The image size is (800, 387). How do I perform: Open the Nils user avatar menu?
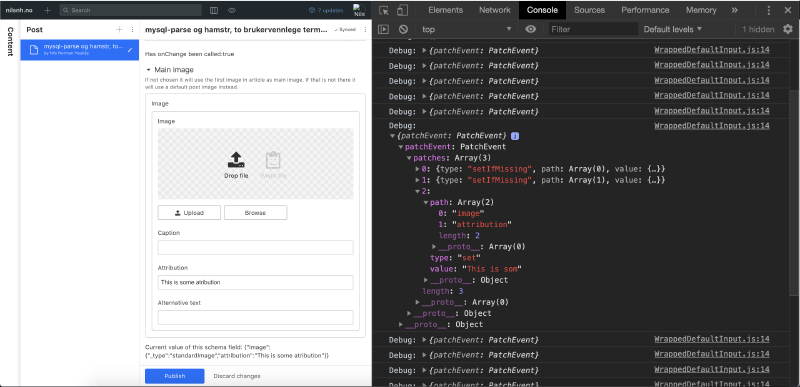(359, 10)
